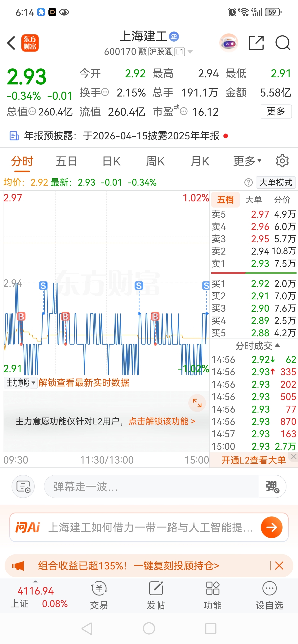Tap the question mark help icon
298x644 pixels.
click(x=249, y=182)
